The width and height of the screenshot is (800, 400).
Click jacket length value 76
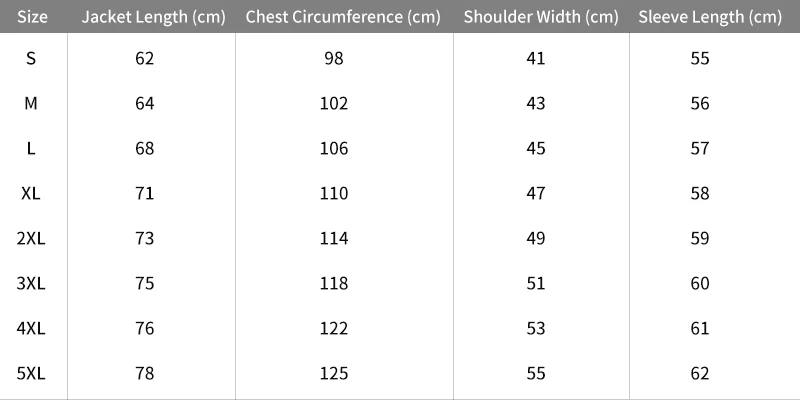click(144, 328)
